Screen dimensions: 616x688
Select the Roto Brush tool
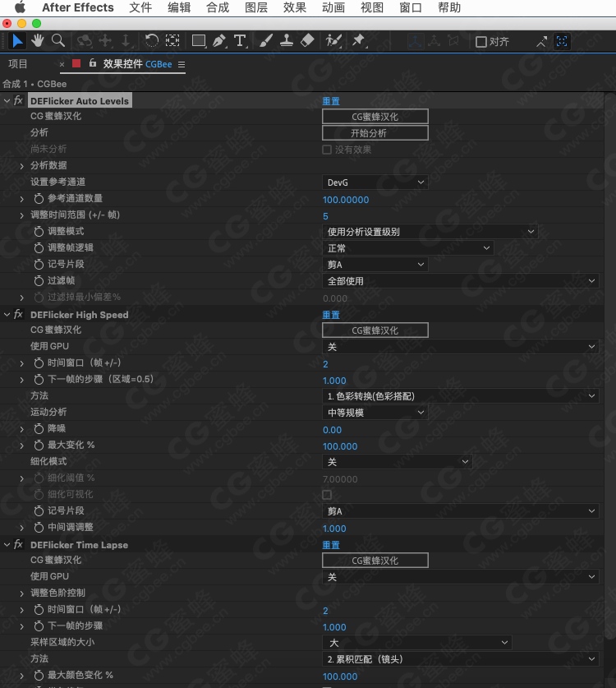333,41
